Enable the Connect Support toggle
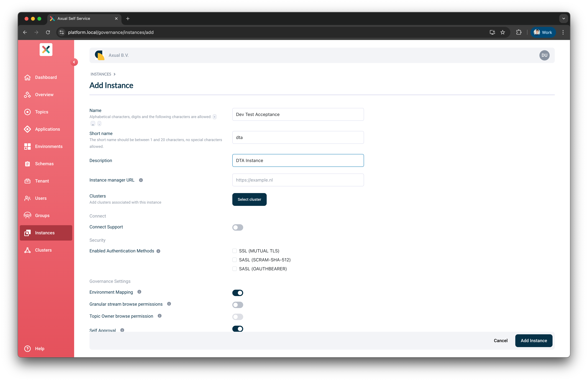Image resolution: width=588 pixels, height=381 pixels. (x=238, y=227)
